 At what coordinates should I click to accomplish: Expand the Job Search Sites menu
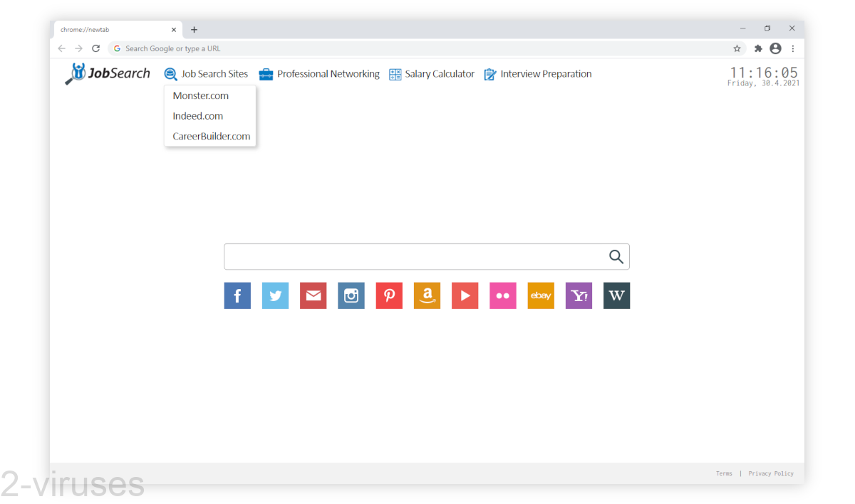click(x=214, y=73)
